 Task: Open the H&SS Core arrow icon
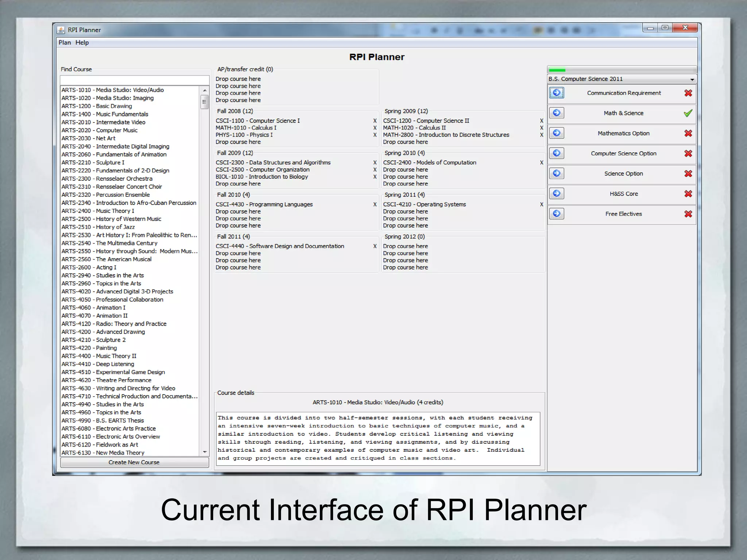[x=557, y=194]
